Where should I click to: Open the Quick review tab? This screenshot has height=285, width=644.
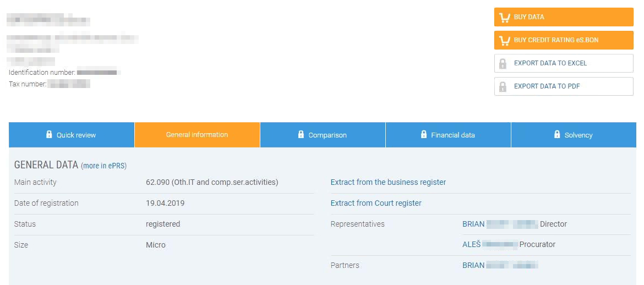[72, 135]
